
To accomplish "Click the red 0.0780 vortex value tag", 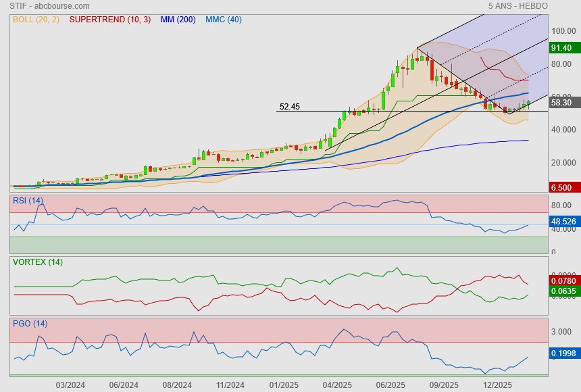I will (564, 280).
